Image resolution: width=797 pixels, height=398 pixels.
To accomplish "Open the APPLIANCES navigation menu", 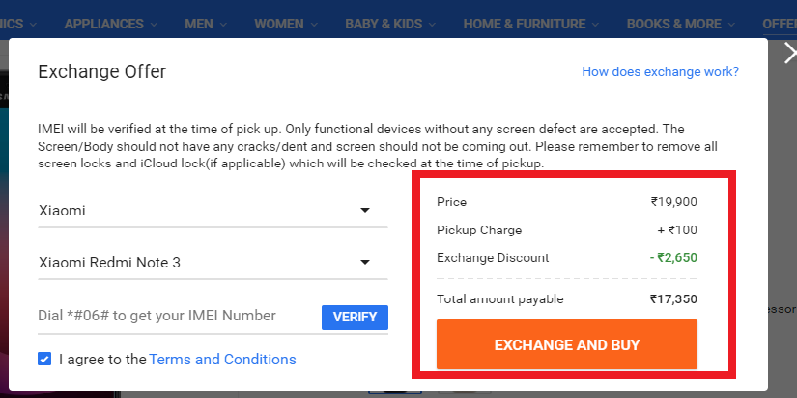I will pos(111,24).
